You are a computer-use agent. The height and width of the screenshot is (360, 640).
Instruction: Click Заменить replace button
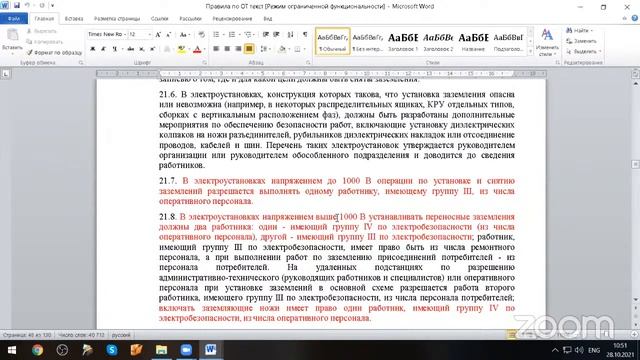pos(582,41)
